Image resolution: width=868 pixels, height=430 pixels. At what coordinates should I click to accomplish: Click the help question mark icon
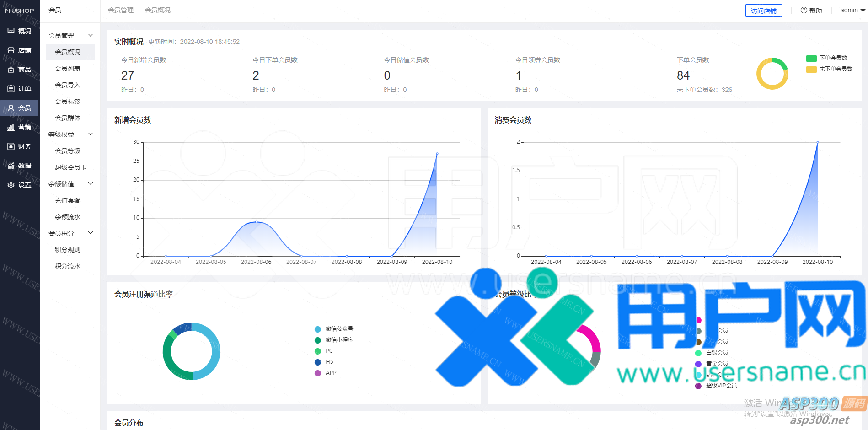pyautogui.click(x=804, y=10)
